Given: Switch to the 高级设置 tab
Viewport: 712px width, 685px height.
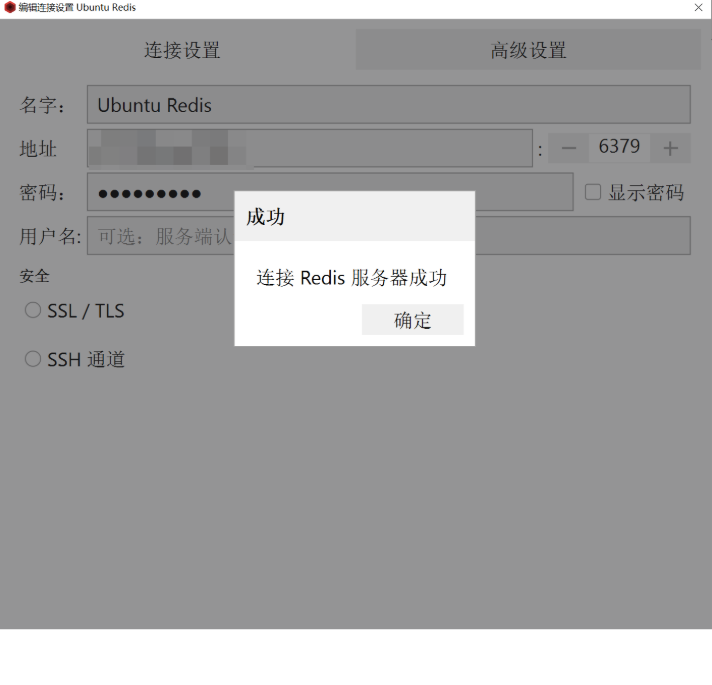Looking at the screenshot, I should (x=528, y=50).
